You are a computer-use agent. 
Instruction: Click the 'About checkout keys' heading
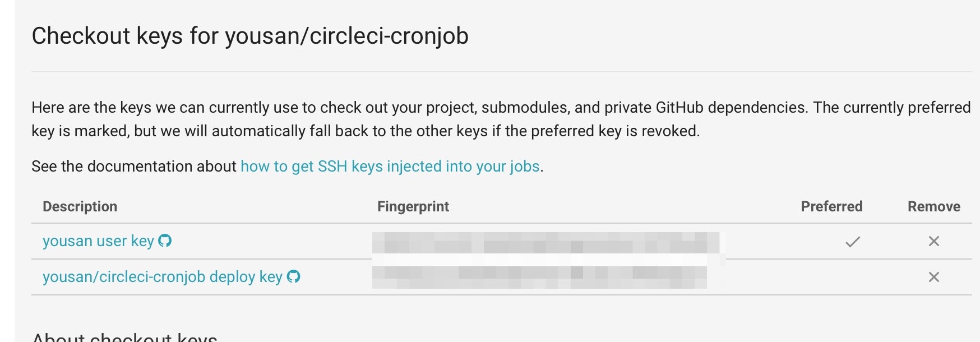[124, 336]
